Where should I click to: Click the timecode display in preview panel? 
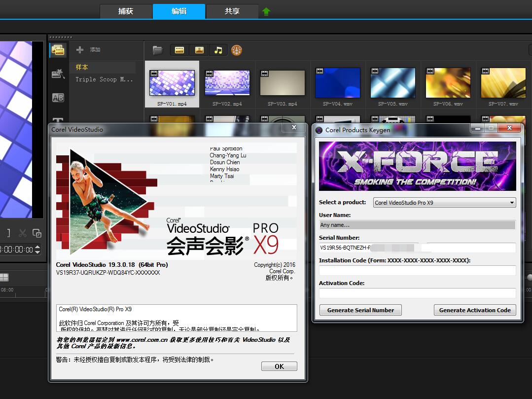click(17, 250)
